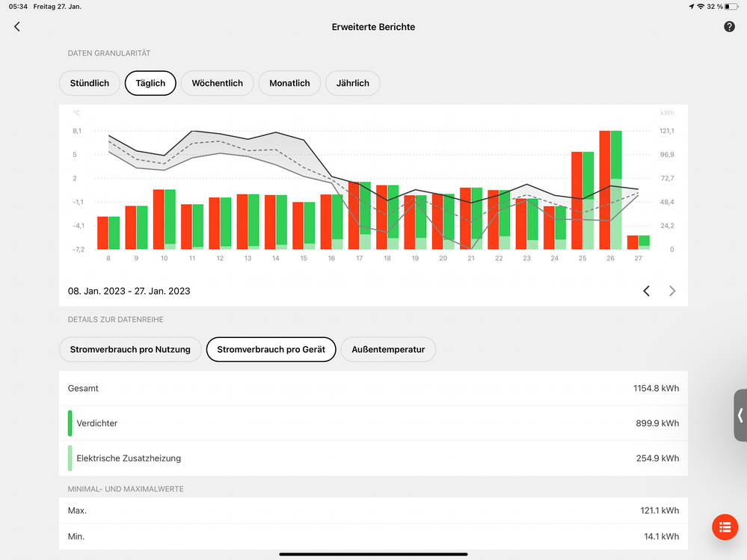
Task: Select Stromverbrauch pro Gerät tab
Action: point(271,349)
